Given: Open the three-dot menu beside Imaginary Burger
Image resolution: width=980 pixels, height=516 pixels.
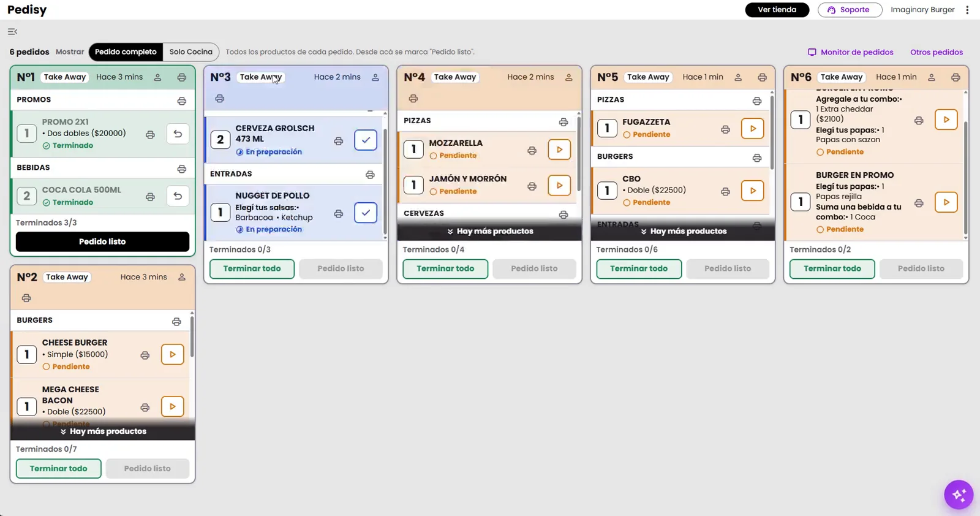Looking at the screenshot, I should pos(967,10).
